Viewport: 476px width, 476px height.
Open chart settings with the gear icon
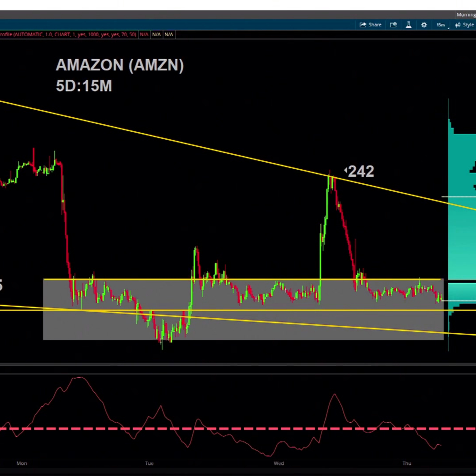(424, 25)
